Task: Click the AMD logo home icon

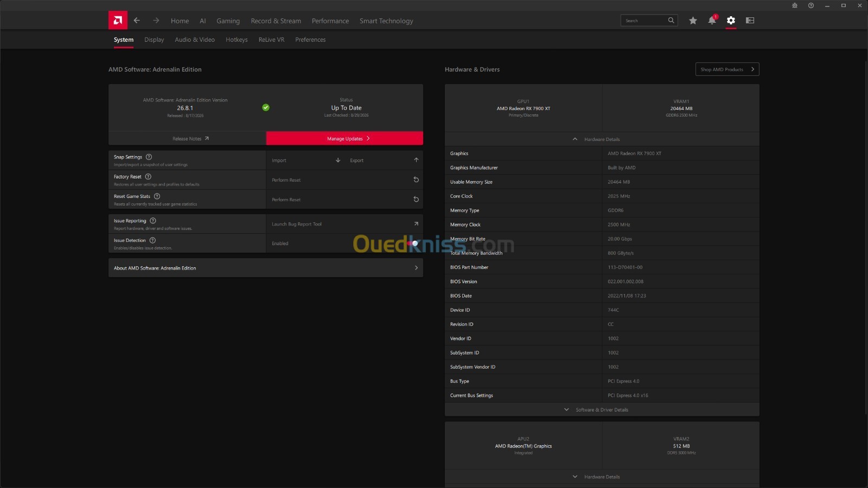Action: coord(118,20)
